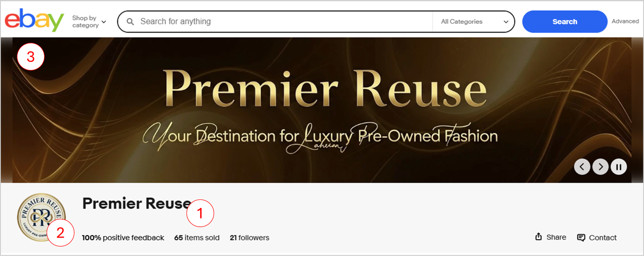Click the chevron beside Shop by category
The height and width of the screenshot is (256, 644).
tap(104, 22)
